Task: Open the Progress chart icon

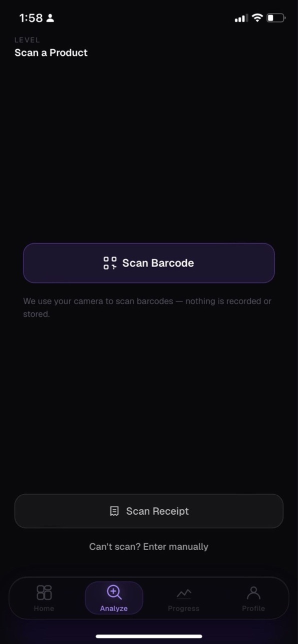Action: 183,594
